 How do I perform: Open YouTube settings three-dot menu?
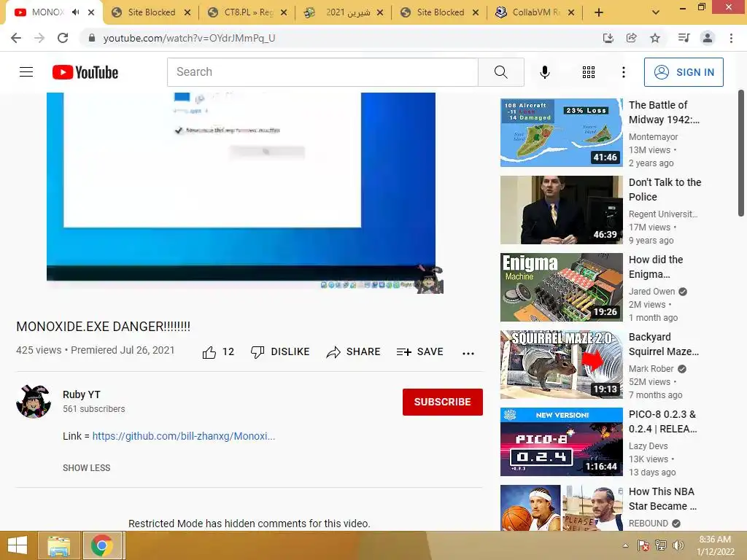pyautogui.click(x=623, y=72)
